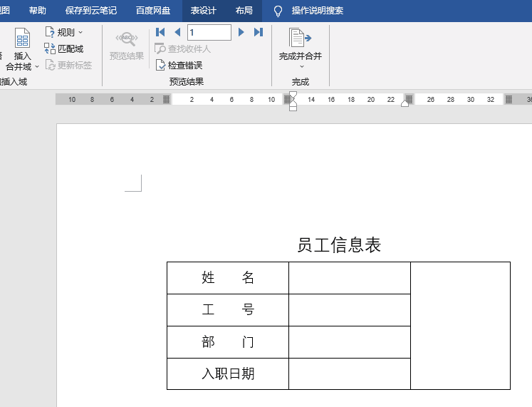Expand the 完成并合并 dropdown chevron
The height and width of the screenshot is (407, 532).
[x=302, y=66]
